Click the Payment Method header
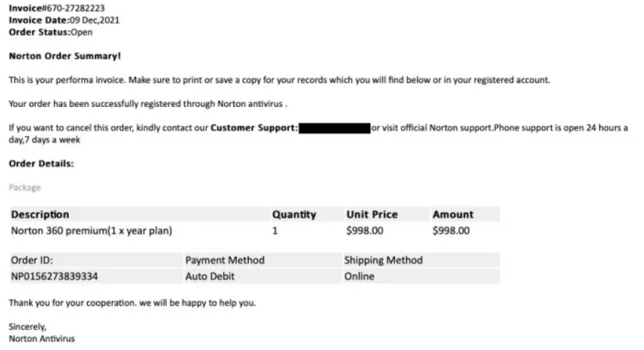 pos(225,260)
